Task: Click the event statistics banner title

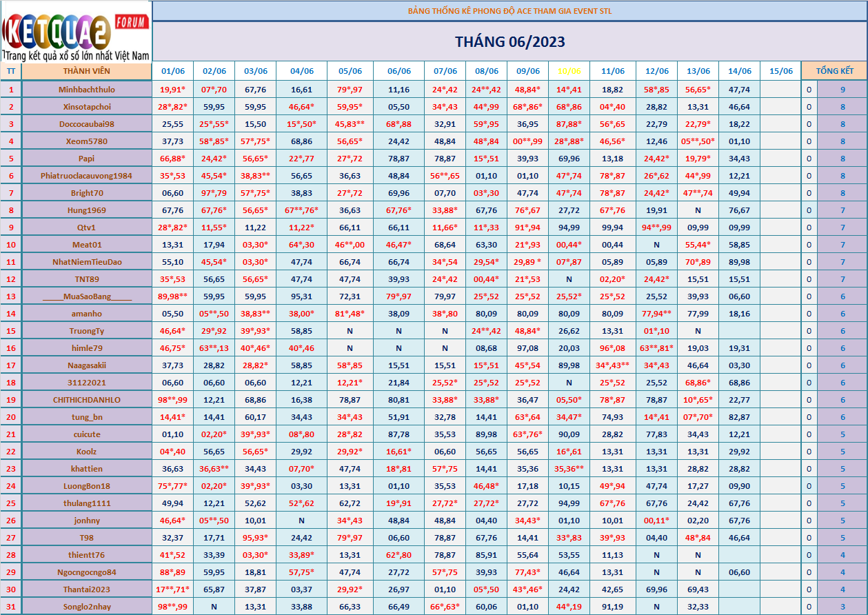Action: coord(509,11)
